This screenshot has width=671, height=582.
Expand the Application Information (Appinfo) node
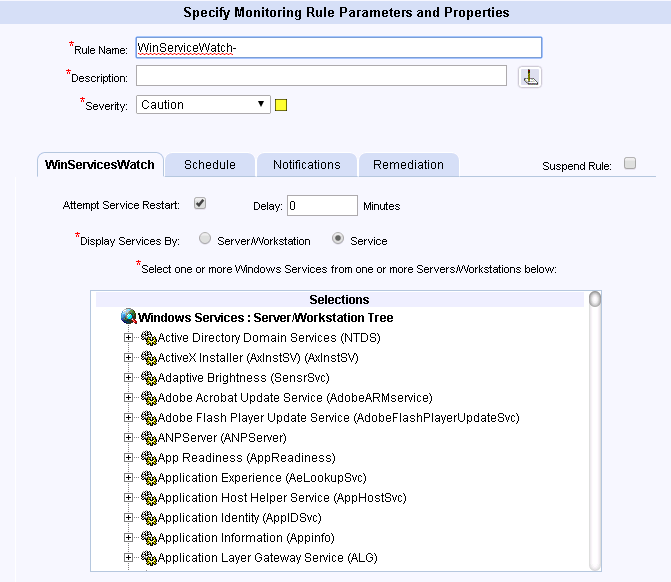(128, 538)
